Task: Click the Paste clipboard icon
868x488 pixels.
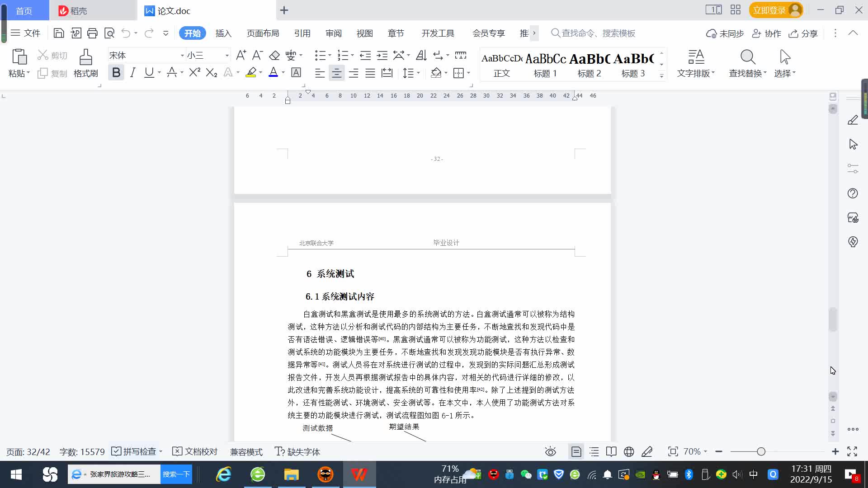Action: (x=19, y=57)
